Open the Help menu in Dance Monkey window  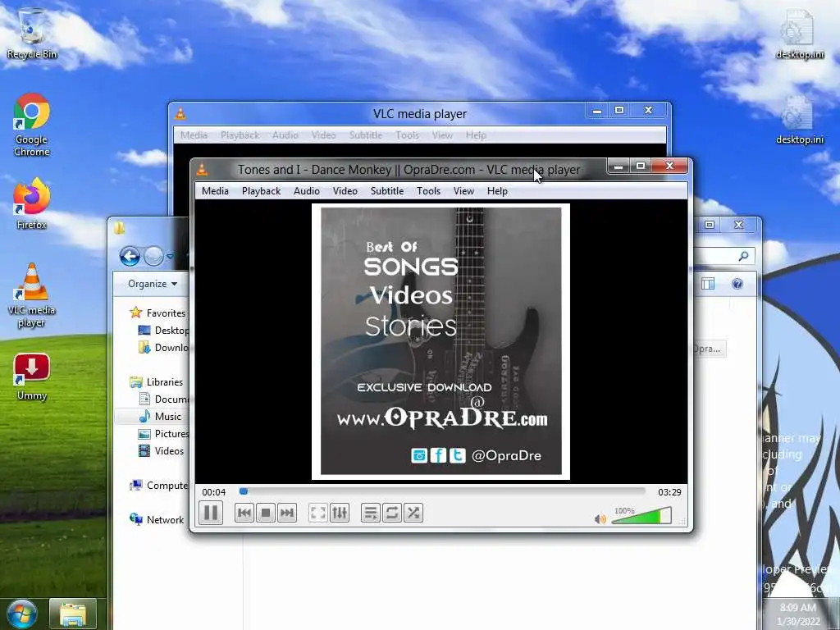click(497, 190)
